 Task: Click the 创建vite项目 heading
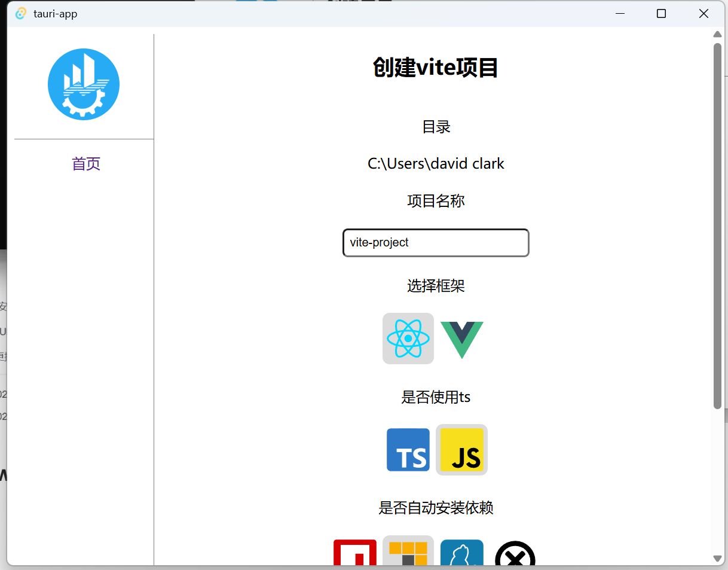coord(436,68)
